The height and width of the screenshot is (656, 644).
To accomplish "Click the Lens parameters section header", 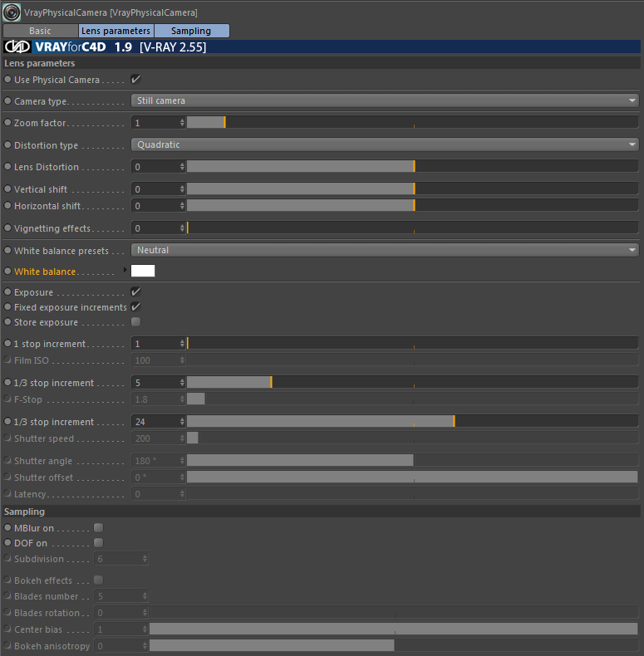I will (x=321, y=63).
